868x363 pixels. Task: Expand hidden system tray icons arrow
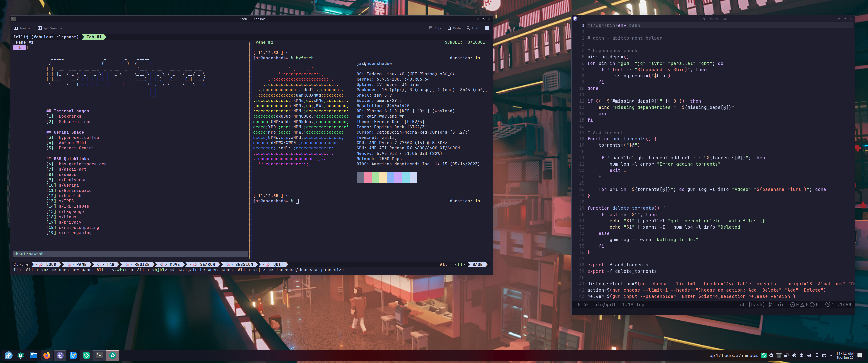click(831, 355)
